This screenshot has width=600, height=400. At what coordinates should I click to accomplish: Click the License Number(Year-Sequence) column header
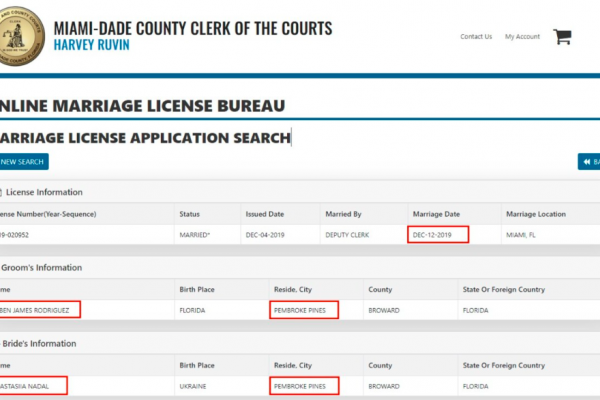point(48,214)
